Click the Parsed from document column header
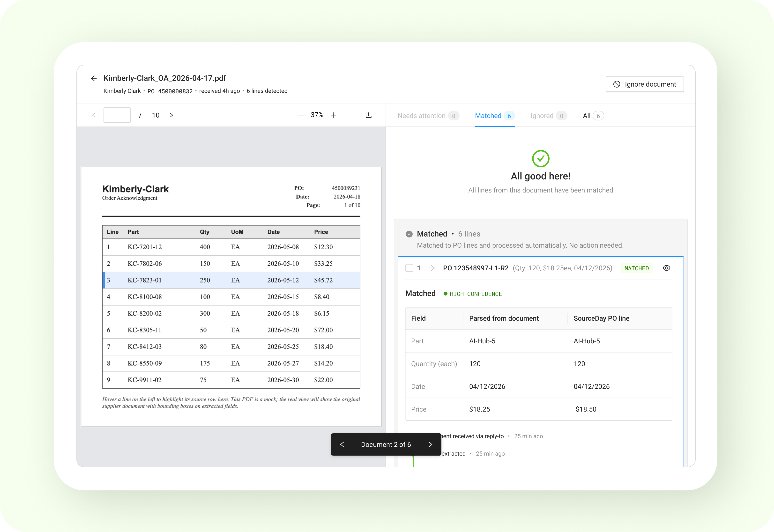Image resolution: width=774 pixels, height=532 pixels. [504, 318]
